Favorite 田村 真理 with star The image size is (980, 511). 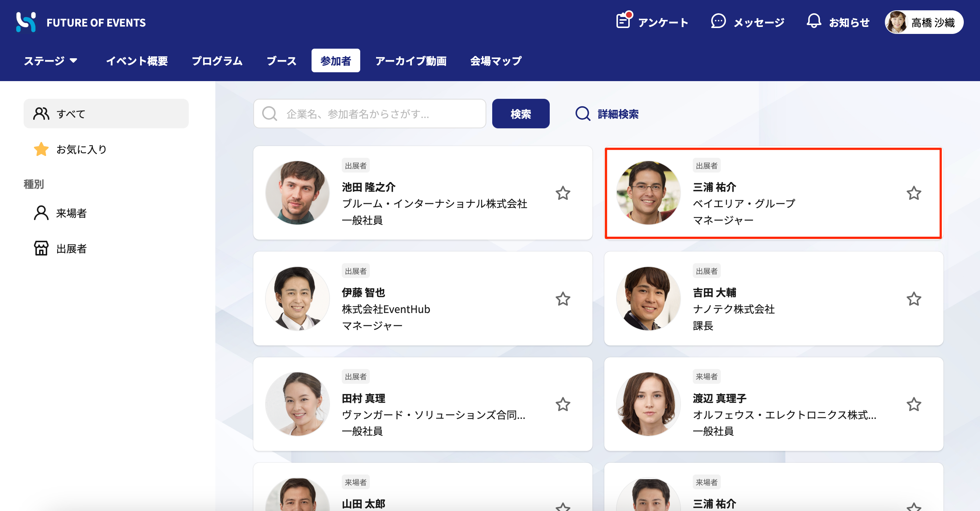(x=563, y=404)
